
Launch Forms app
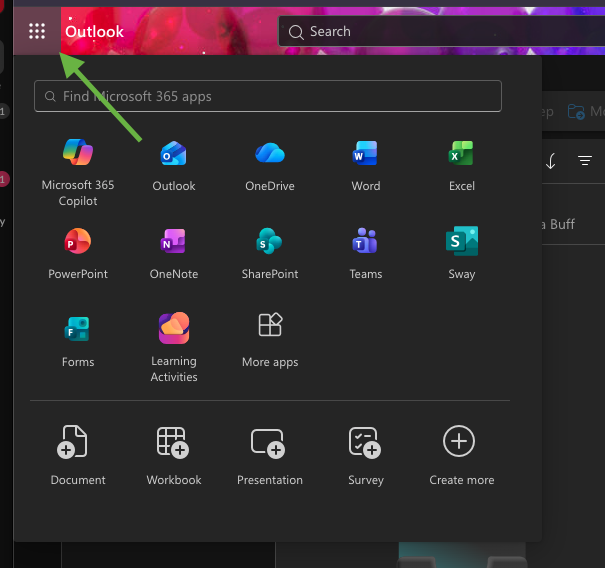78,341
